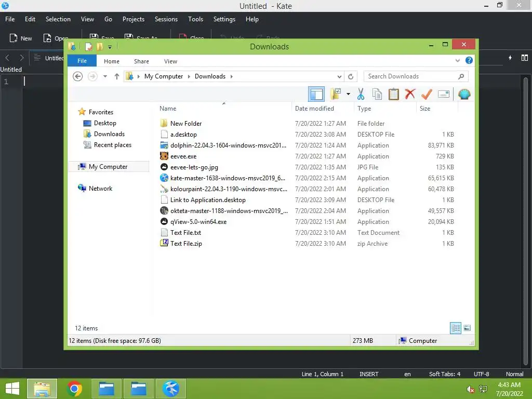
Task: Select the a.desktop file row
Action: pos(307,135)
